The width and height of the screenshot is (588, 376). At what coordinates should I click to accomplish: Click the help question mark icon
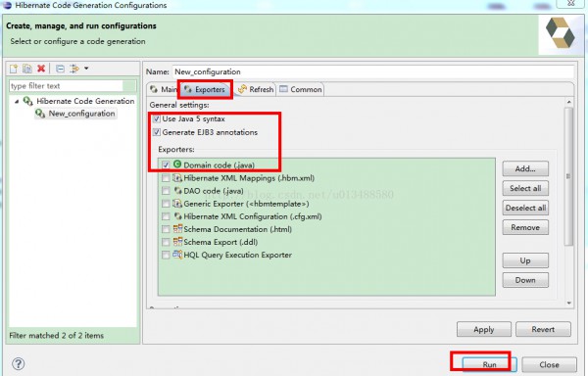(x=18, y=363)
